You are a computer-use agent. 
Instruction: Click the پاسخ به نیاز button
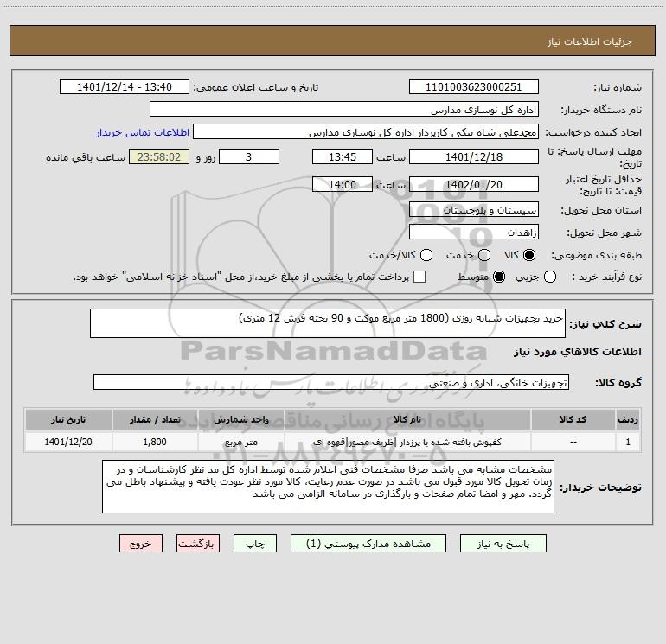[503, 544]
